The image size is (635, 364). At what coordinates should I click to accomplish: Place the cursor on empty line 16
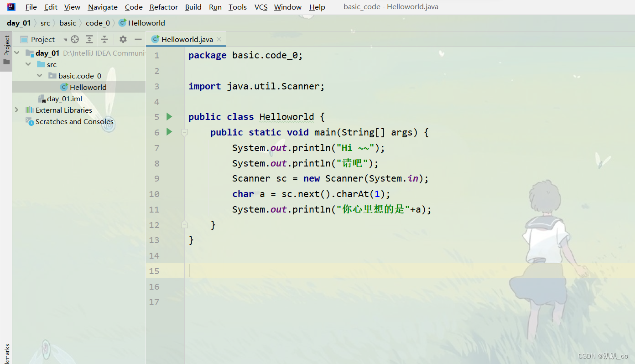[x=410, y=286]
